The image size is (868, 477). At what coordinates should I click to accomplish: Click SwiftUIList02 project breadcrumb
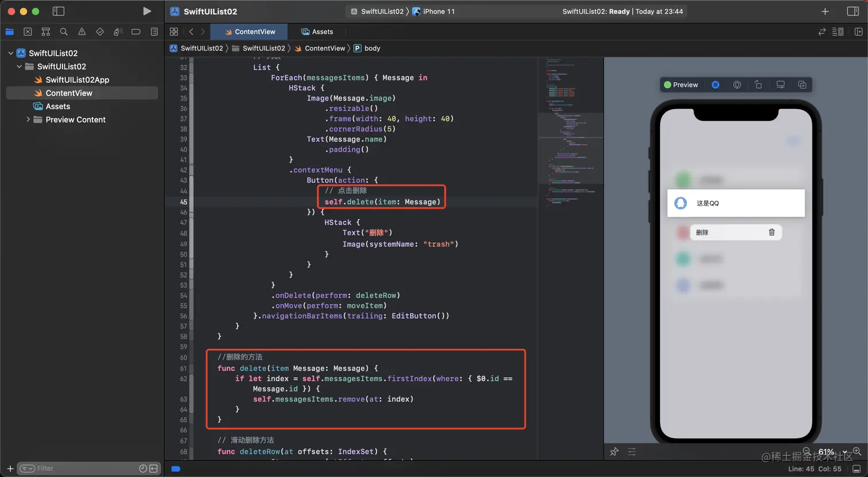coord(196,48)
